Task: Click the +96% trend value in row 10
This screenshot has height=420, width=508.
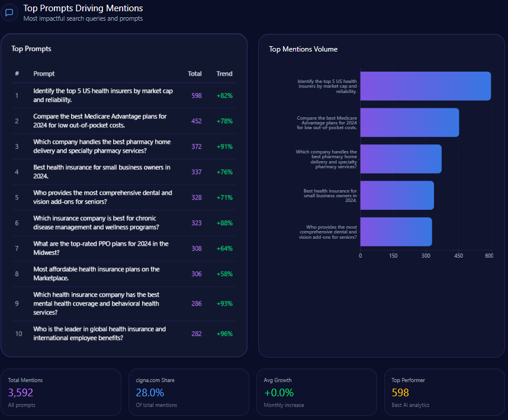Action: tap(224, 334)
